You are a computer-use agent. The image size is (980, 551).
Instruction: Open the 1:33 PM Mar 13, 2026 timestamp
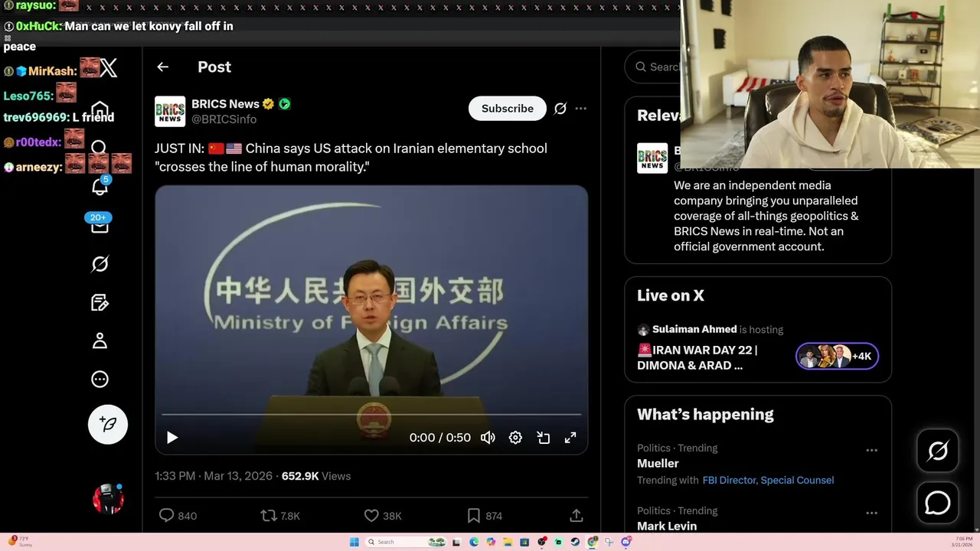214,476
